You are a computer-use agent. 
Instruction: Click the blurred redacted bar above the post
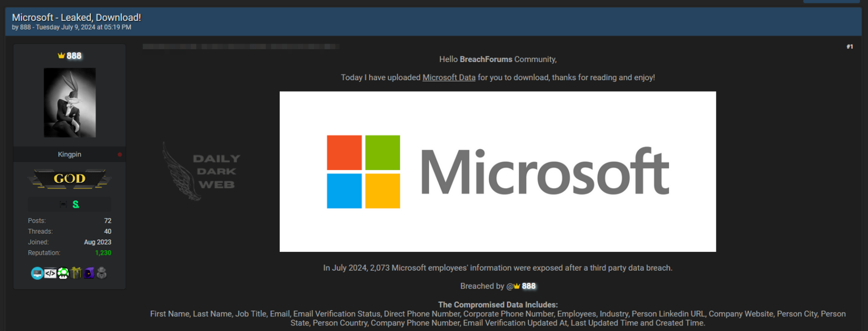pyautogui.click(x=240, y=46)
